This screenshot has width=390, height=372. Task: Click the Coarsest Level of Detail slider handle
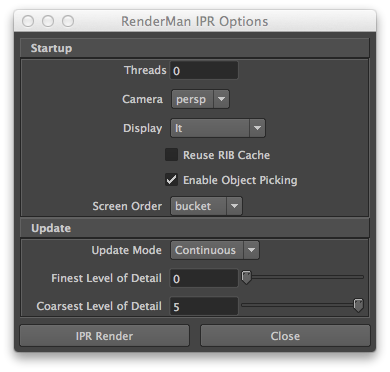(x=358, y=305)
